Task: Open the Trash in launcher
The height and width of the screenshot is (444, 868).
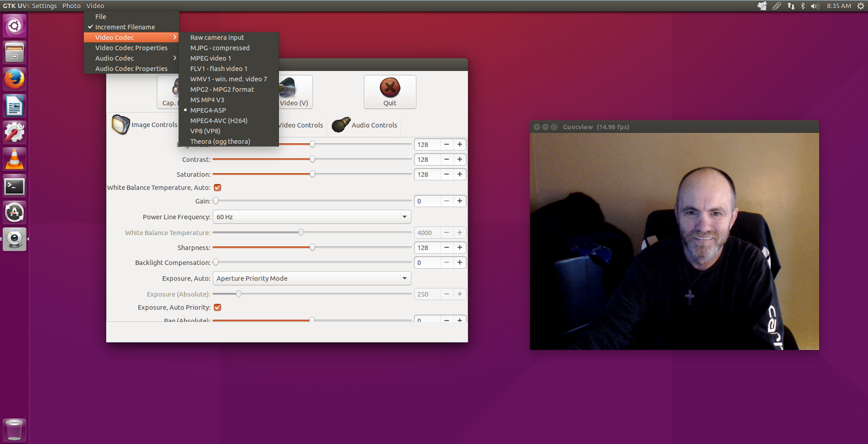Action: click(x=15, y=429)
